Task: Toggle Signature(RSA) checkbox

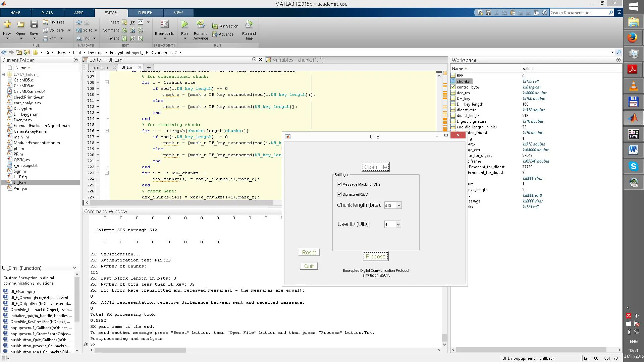Action: (339, 194)
